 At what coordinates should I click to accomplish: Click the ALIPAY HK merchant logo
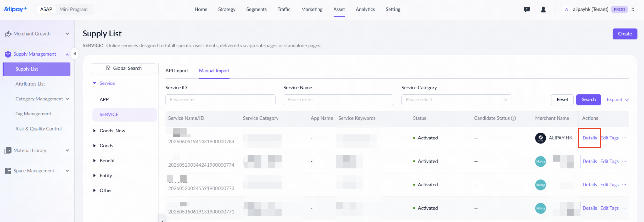[x=540, y=138]
